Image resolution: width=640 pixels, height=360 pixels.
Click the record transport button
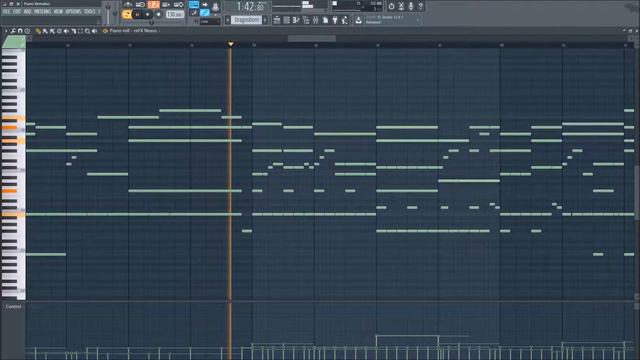click(x=158, y=14)
